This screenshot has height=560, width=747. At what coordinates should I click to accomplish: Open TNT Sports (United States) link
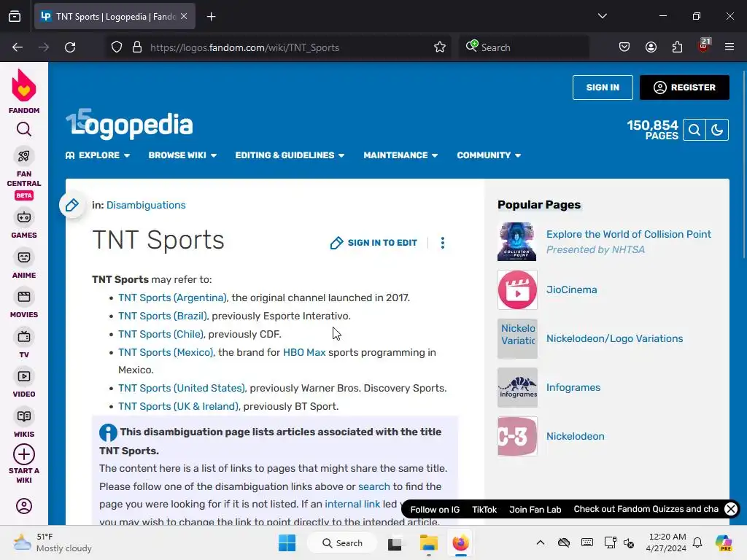pyautogui.click(x=181, y=388)
